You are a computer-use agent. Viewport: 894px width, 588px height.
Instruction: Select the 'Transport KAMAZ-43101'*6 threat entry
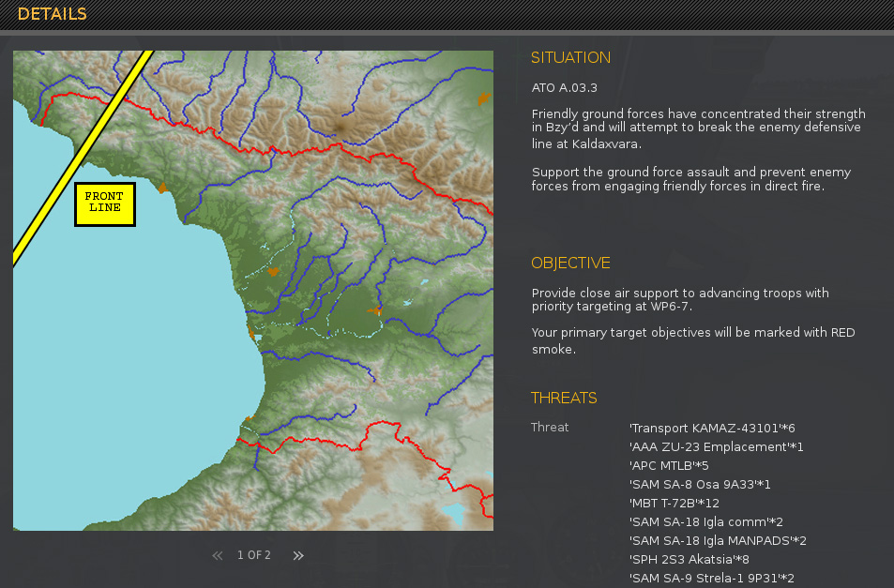(712, 428)
